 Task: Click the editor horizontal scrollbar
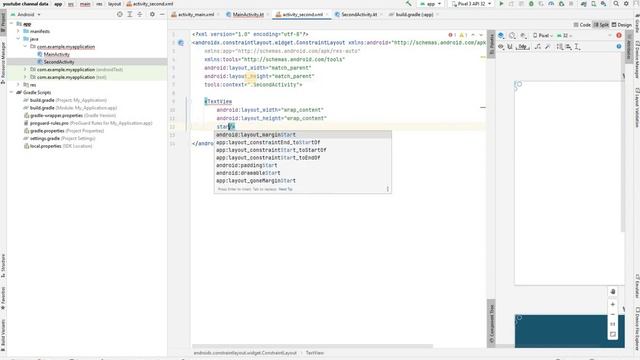coord(313,346)
